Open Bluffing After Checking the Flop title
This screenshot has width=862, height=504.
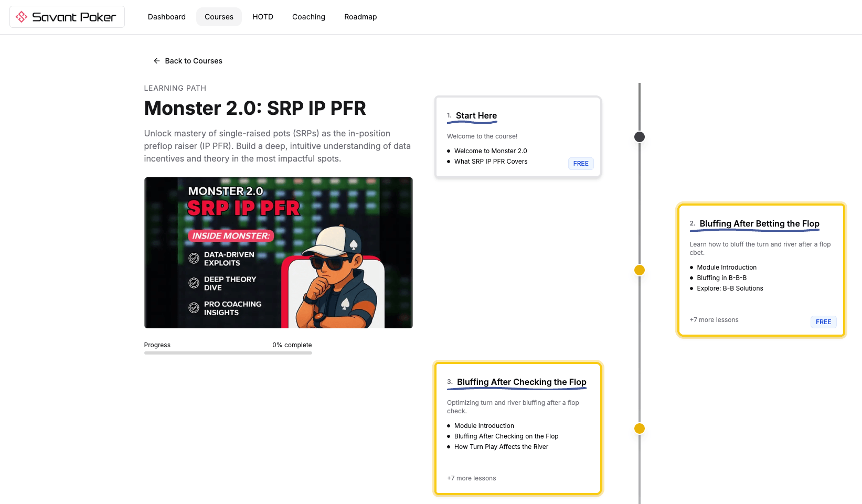coord(522,382)
